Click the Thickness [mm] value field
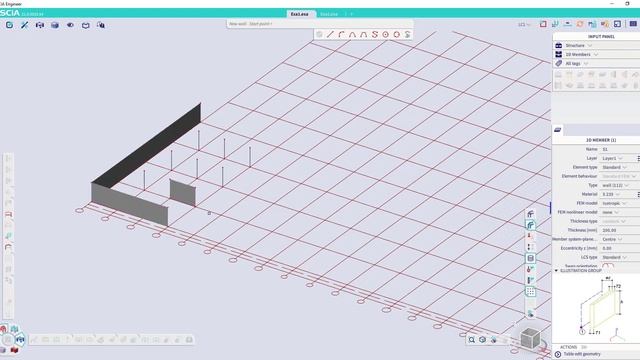 click(620, 230)
